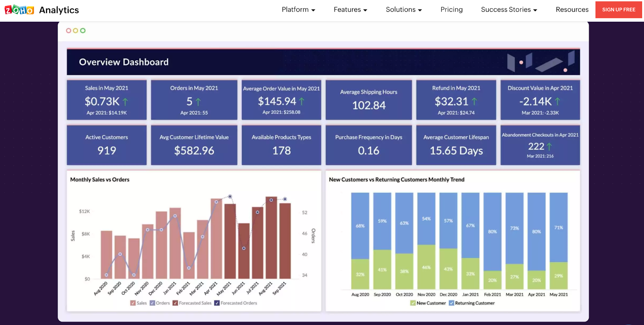
Task: Click up arrow beside $32.31 refund
Action: [474, 101]
